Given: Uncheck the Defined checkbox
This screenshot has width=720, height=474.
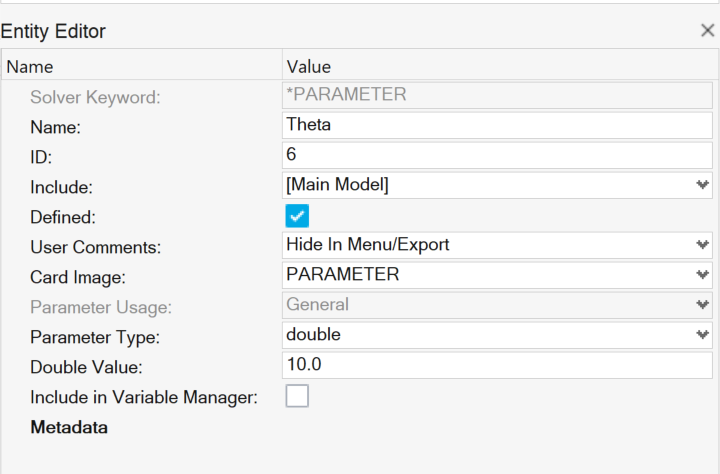Looking at the screenshot, I should [x=297, y=216].
